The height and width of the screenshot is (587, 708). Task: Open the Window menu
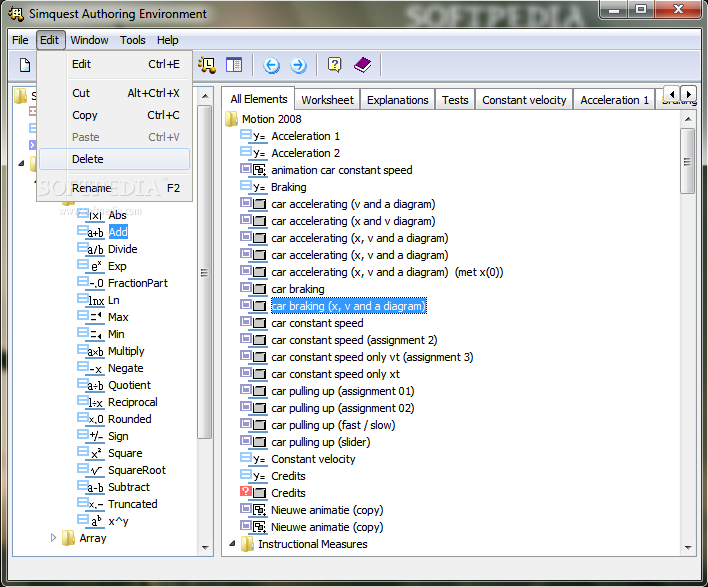(89, 40)
